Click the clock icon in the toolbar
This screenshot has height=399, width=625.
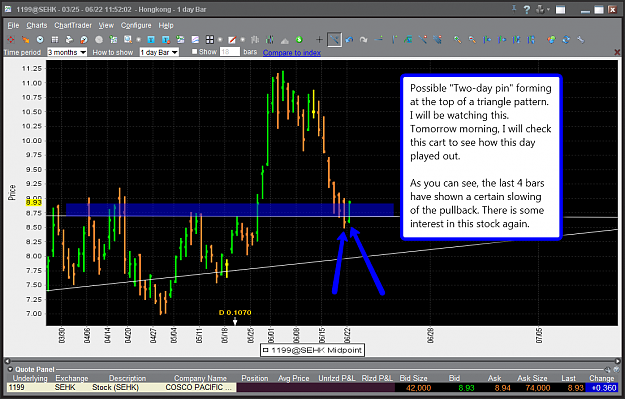coord(40,39)
